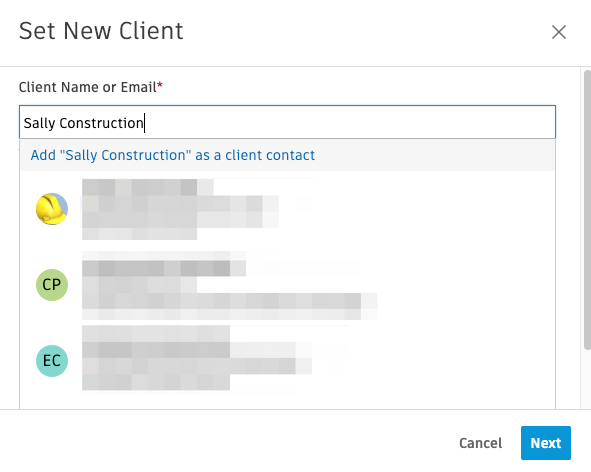Click the "Client Name or Email" label
Image resolution: width=591 pixels, height=472 pixels.
[x=87, y=87]
